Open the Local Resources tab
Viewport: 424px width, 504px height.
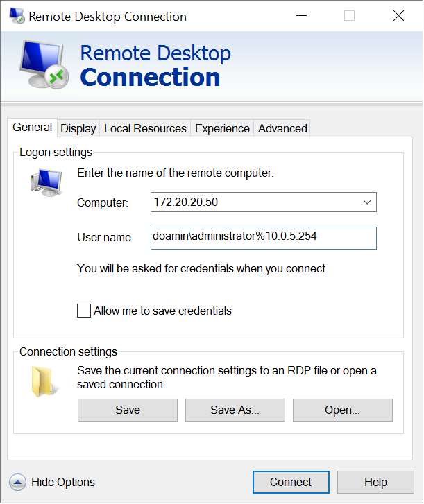(145, 129)
